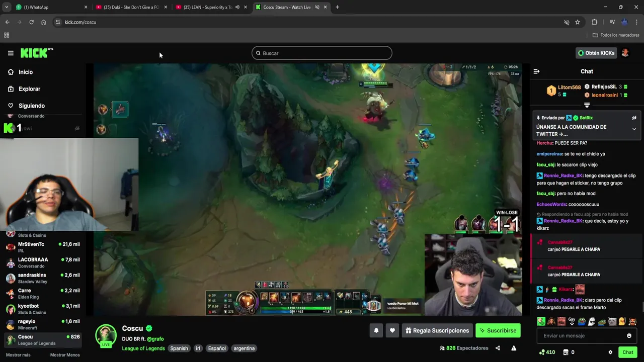644x362 pixels.
Task: Select the argentina tag
Action: 244,348
